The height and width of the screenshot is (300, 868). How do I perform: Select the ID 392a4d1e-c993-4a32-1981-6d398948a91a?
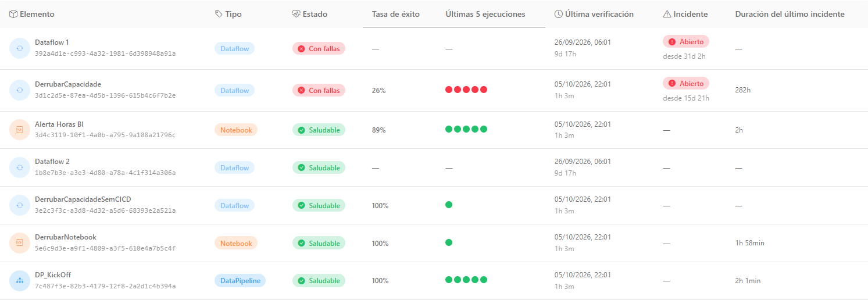(105, 53)
